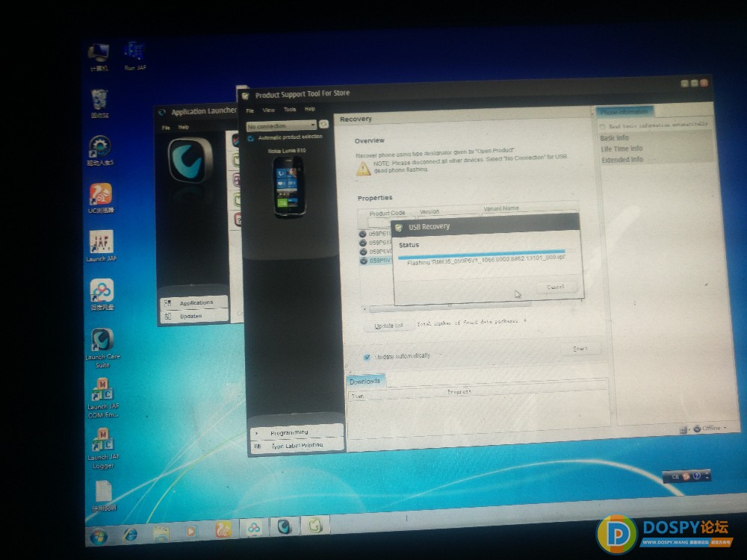Click the Care Suite logo in Application Launcher
747x560 pixels.
click(189, 160)
